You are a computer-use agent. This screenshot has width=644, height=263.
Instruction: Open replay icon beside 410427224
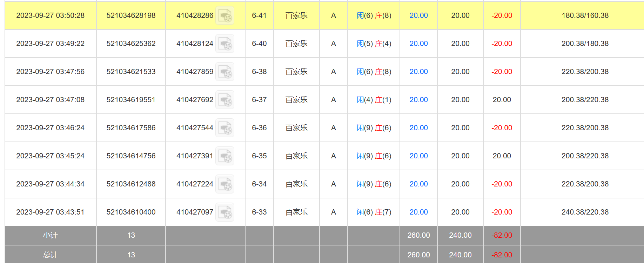225,184
